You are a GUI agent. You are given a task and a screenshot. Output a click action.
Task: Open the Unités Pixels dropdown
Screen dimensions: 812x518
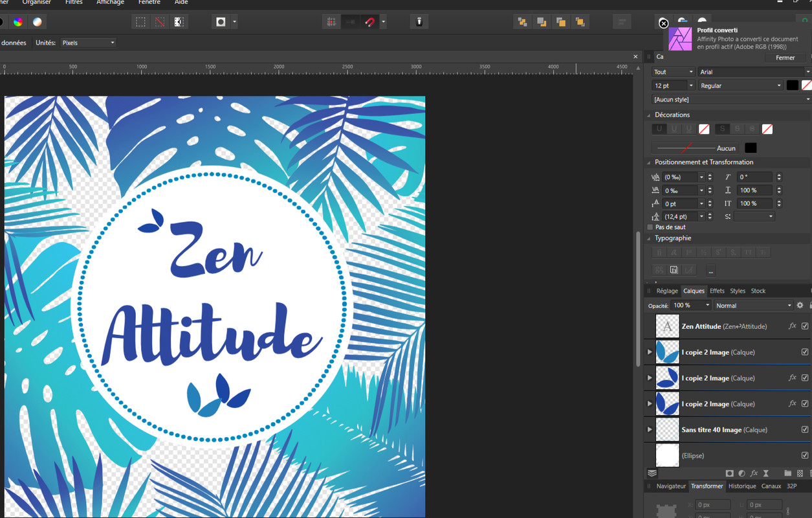88,43
